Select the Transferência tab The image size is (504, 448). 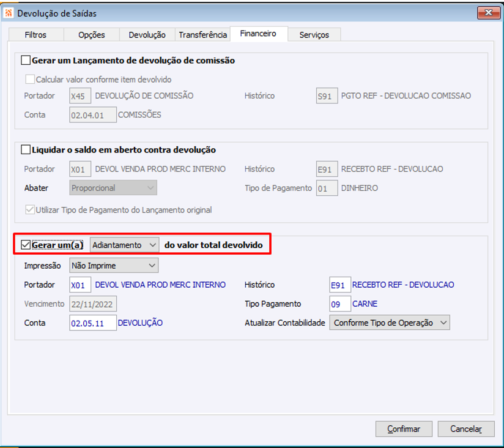[x=203, y=35]
